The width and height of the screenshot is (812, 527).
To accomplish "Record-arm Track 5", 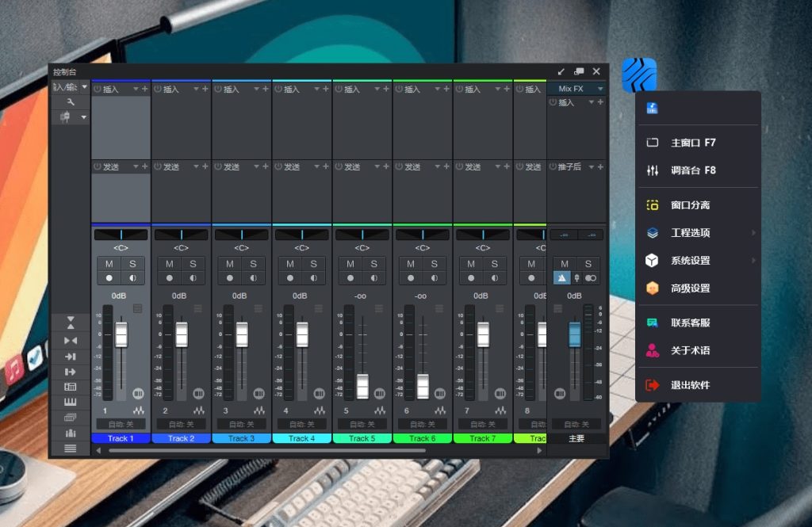I will point(350,278).
